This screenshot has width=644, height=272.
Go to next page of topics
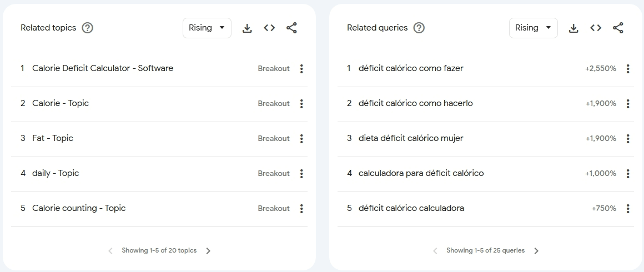click(x=208, y=251)
